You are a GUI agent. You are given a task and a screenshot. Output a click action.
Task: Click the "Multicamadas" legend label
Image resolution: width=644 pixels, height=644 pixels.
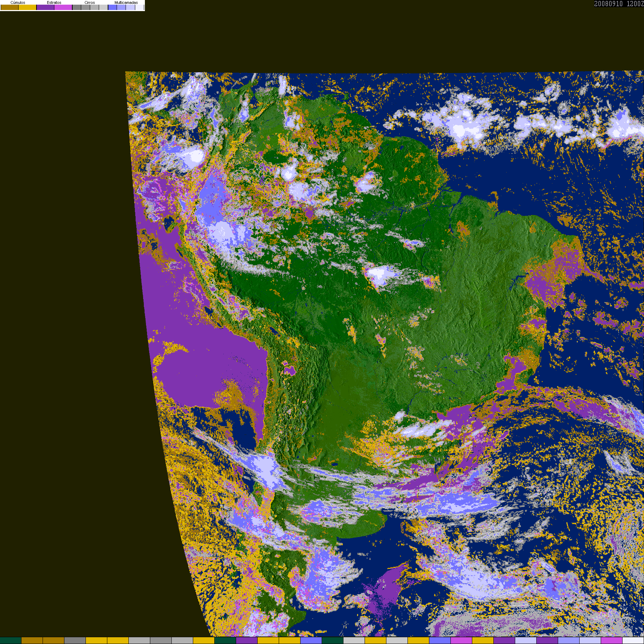126,3
